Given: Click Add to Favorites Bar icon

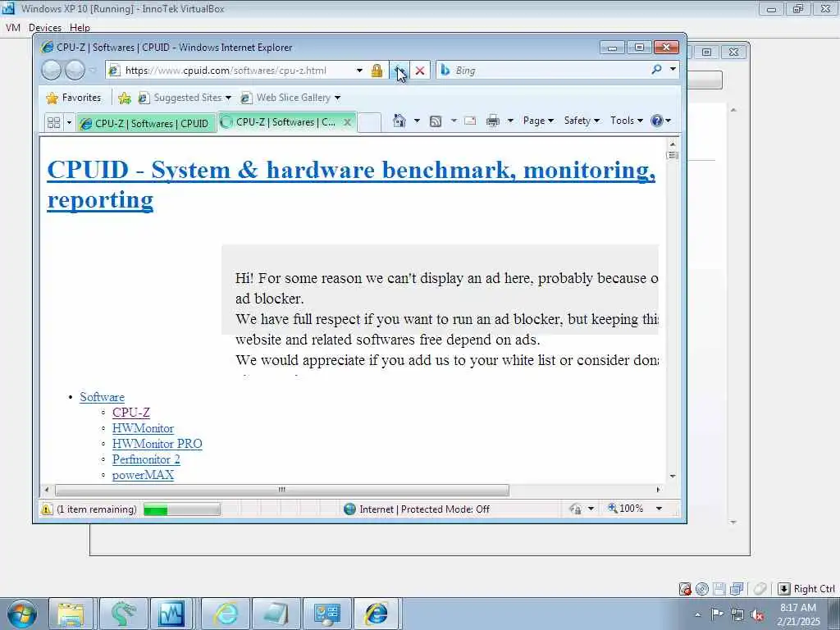Looking at the screenshot, I should pyautogui.click(x=125, y=98).
